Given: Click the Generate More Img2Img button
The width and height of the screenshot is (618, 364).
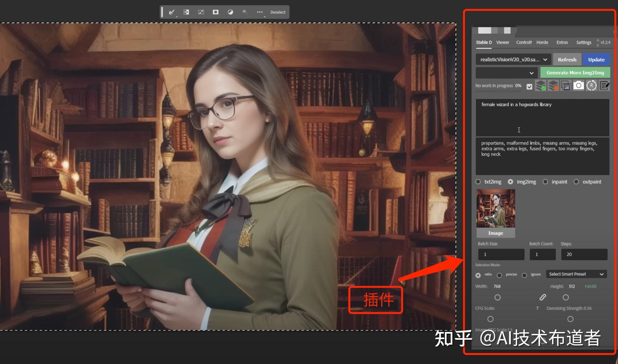Looking at the screenshot, I should (x=575, y=72).
